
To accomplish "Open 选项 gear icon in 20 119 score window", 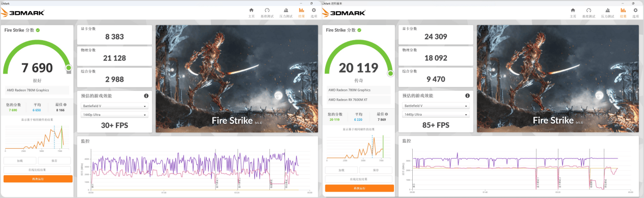I will coord(635,10).
